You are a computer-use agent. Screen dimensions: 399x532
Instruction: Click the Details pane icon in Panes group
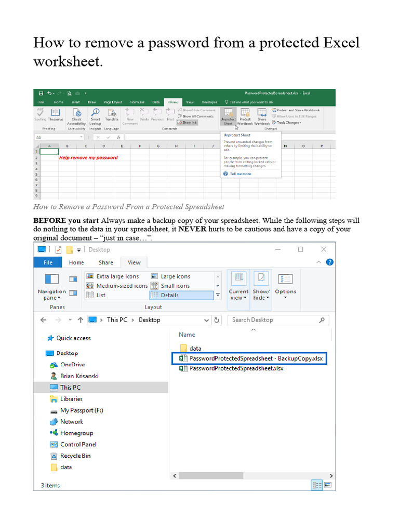[73, 293]
